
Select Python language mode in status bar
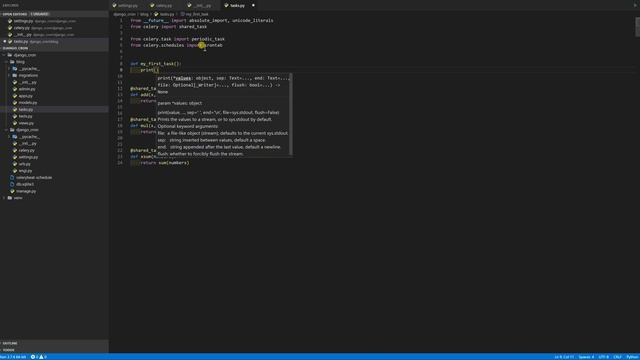632,357
